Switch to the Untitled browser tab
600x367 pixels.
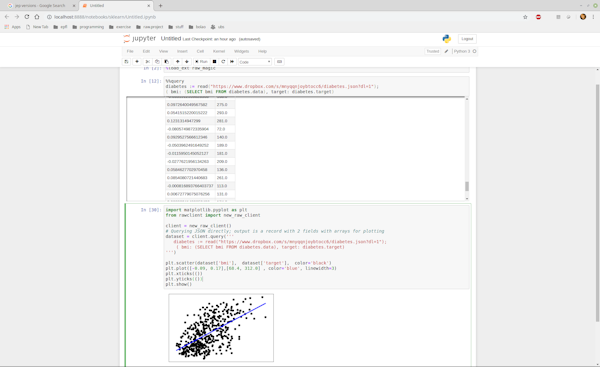pos(116,6)
